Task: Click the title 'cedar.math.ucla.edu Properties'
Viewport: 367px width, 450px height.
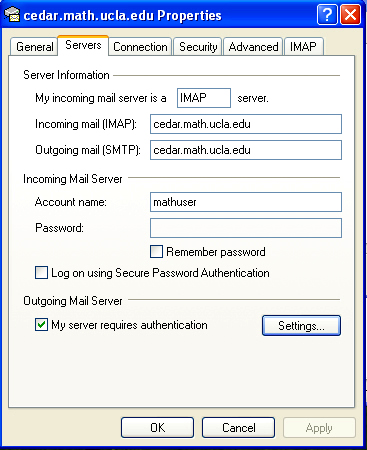Action: (x=123, y=16)
